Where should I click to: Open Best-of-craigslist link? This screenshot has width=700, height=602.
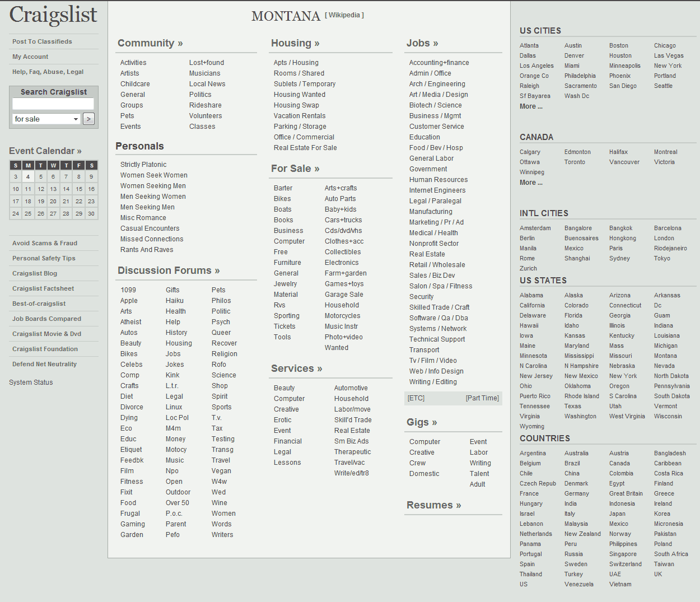[39, 304]
